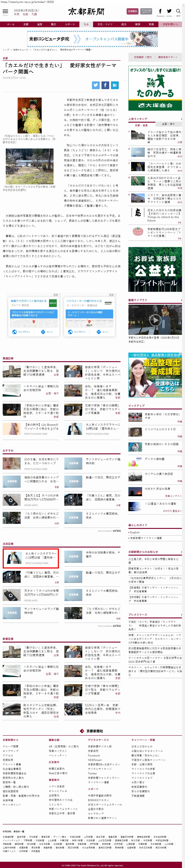Open the 購読者様サポート link
The width and height of the screenshot is (185, 868).
168,57
